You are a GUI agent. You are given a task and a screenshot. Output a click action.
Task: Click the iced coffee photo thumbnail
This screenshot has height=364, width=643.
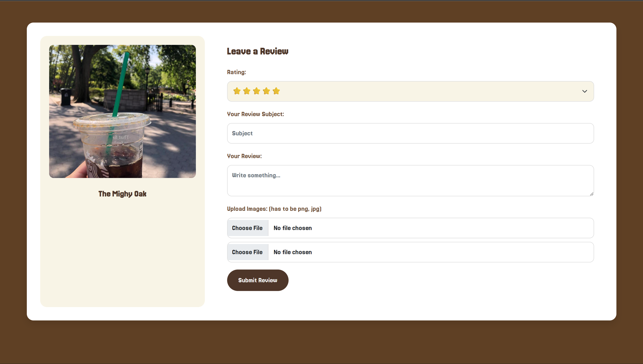122,111
